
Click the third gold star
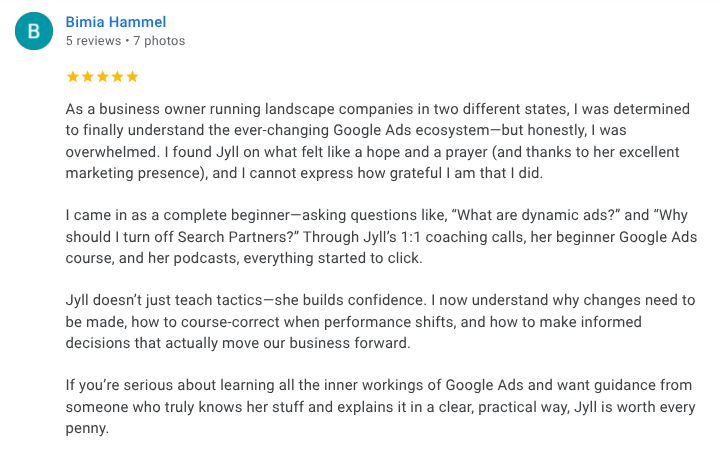(103, 76)
